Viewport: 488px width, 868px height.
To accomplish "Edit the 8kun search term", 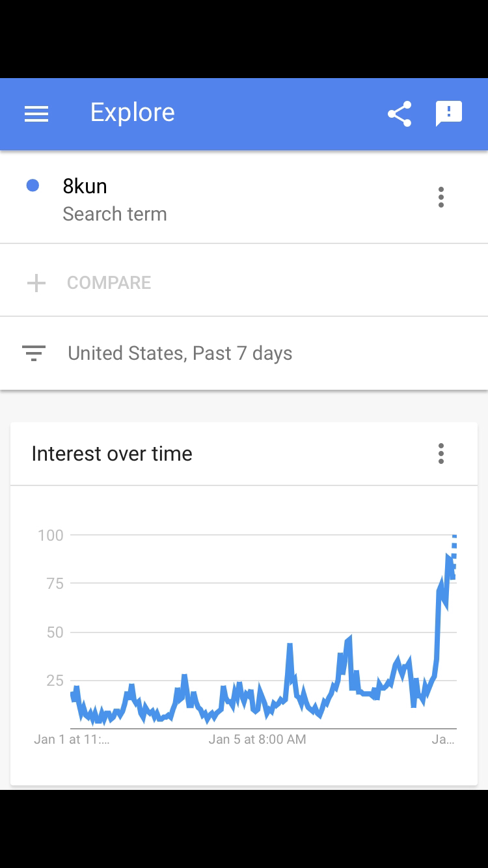I will (85, 186).
